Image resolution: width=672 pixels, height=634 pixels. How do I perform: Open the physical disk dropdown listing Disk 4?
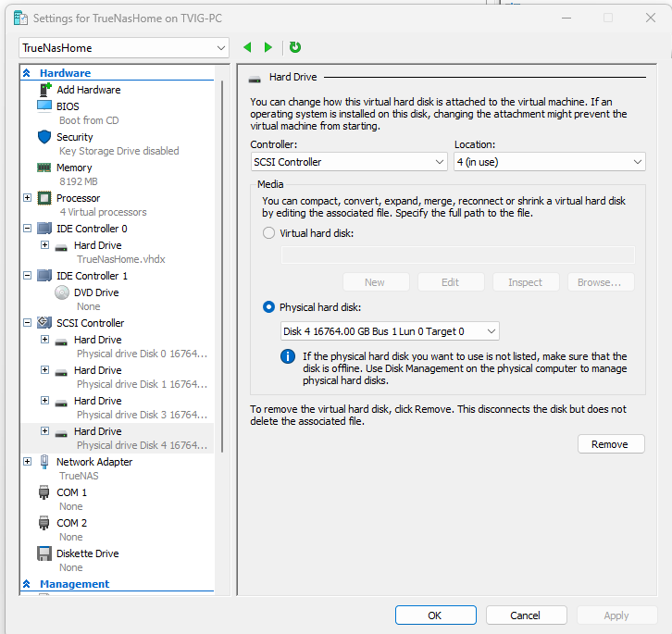tap(390, 331)
